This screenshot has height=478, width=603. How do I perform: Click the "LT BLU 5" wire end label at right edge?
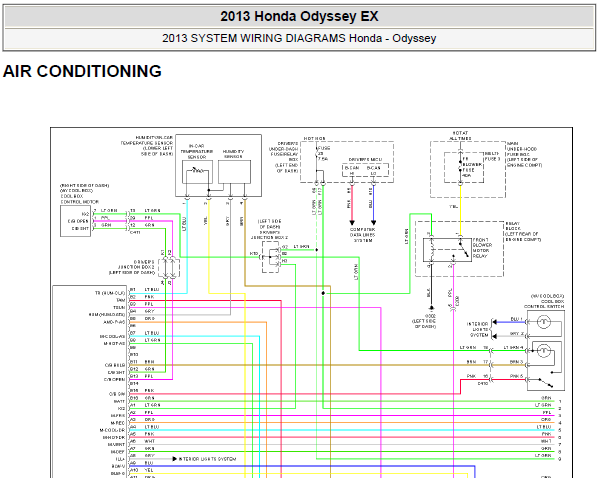(x=549, y=428)
